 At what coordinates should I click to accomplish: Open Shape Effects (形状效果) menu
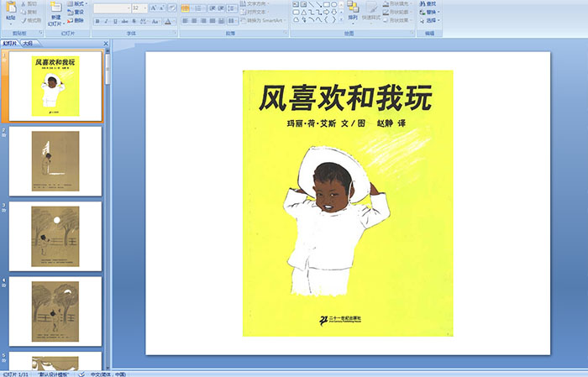(398, 20)
